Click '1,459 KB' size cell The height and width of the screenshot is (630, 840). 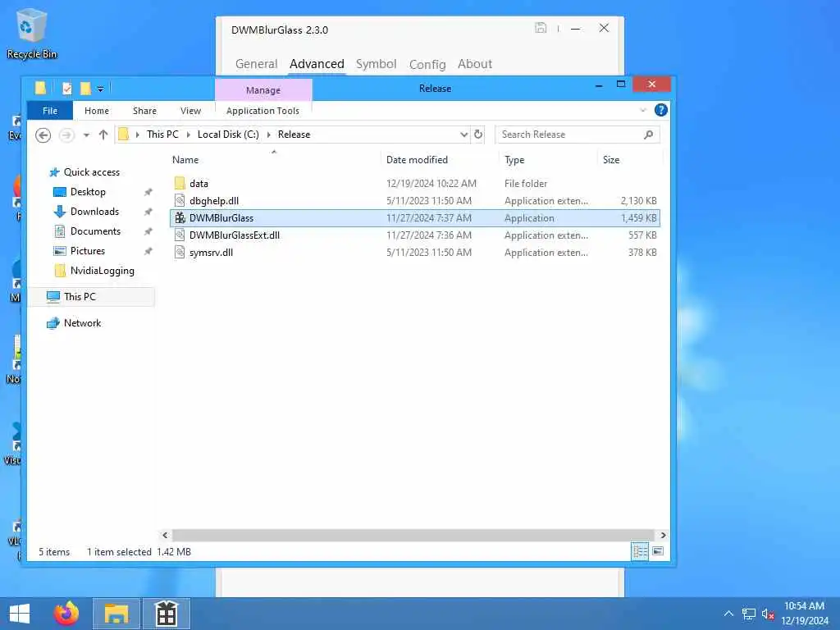coord(638,218)
